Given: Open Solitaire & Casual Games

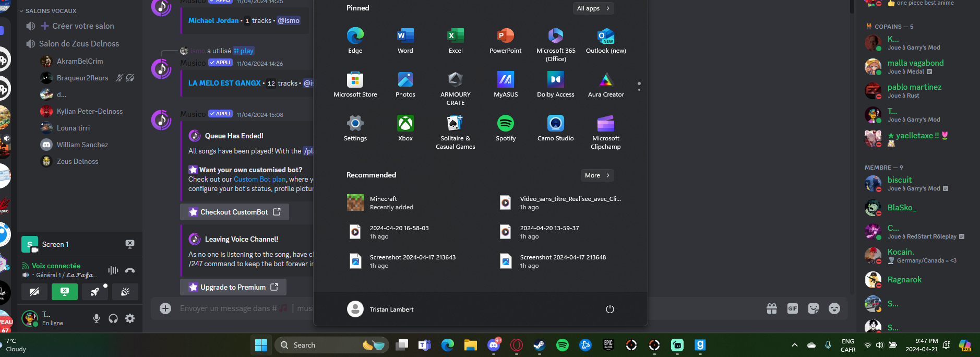Looking at the screenshot, I should tap(455, 132).
